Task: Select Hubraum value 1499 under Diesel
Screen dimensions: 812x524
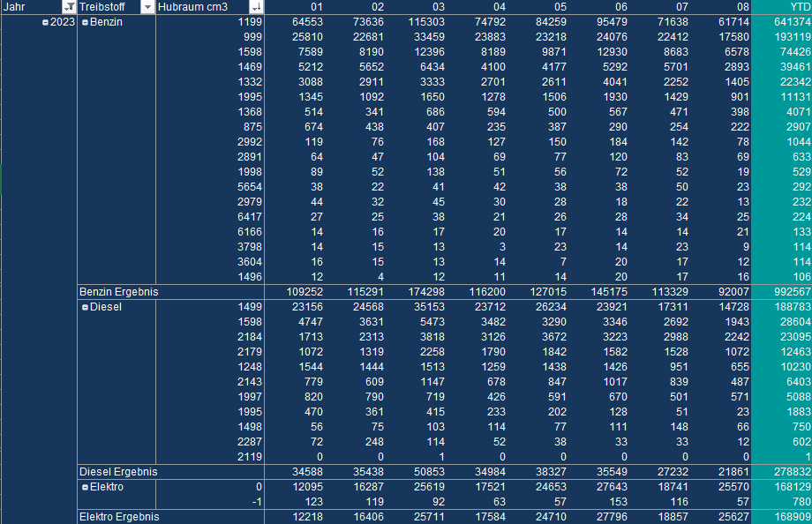Action: coord(251,307)
